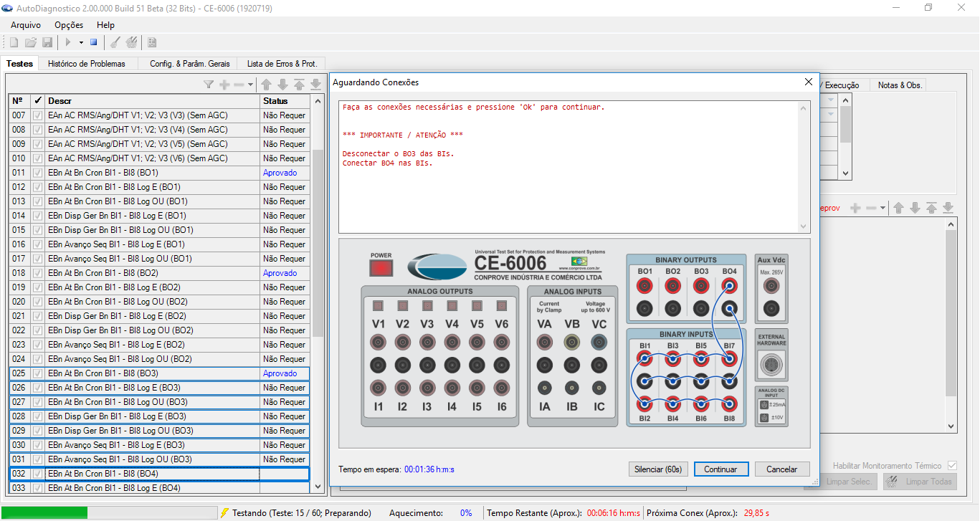Click the report document toolbar icon
This screenshot has width=980, height=521.
152,42
